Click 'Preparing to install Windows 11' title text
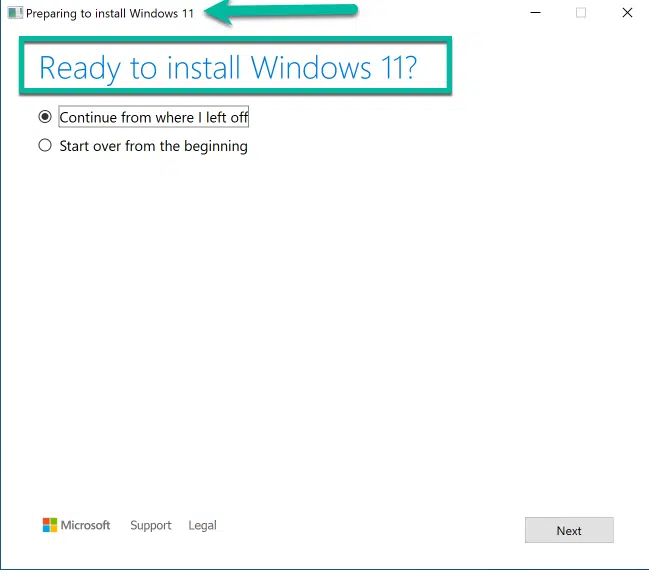Viewport: 649px width, 570px height. [x=110, y=13]
